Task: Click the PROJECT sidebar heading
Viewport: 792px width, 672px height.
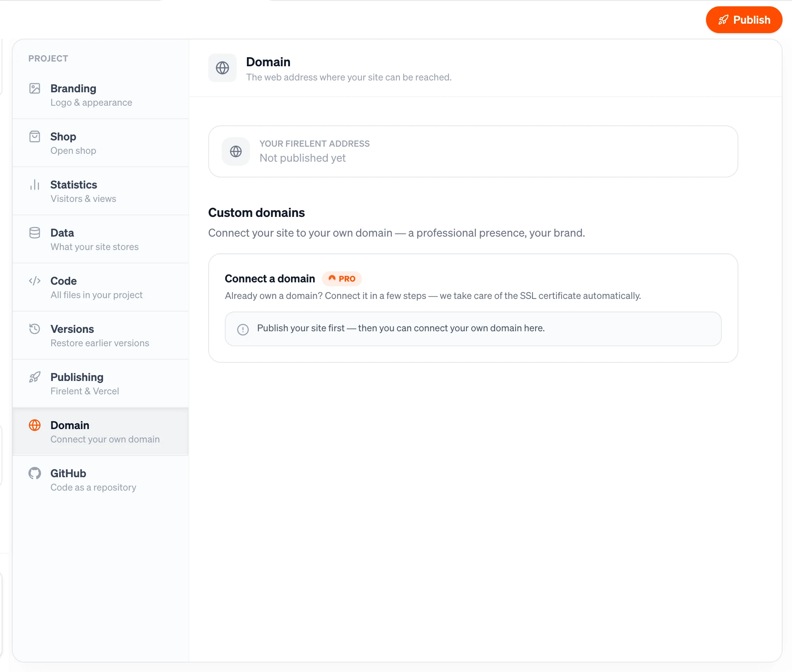Action: 48,59
